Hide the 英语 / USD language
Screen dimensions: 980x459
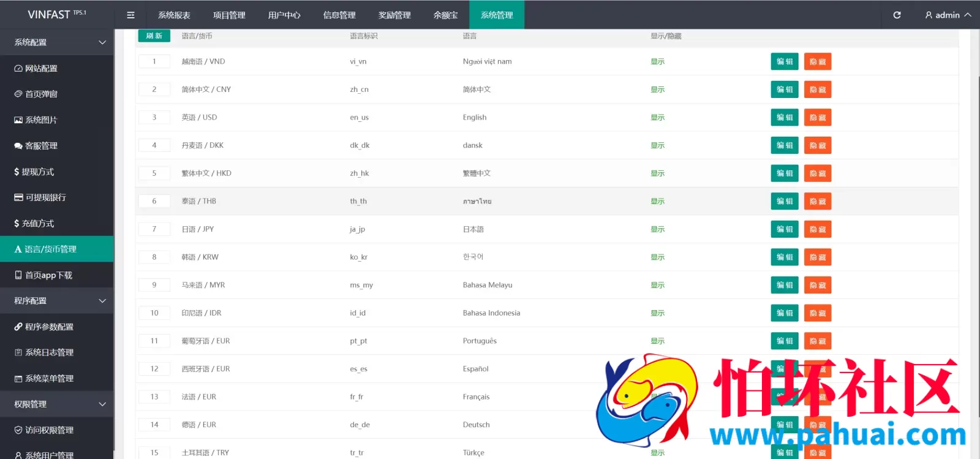point(818,117)
